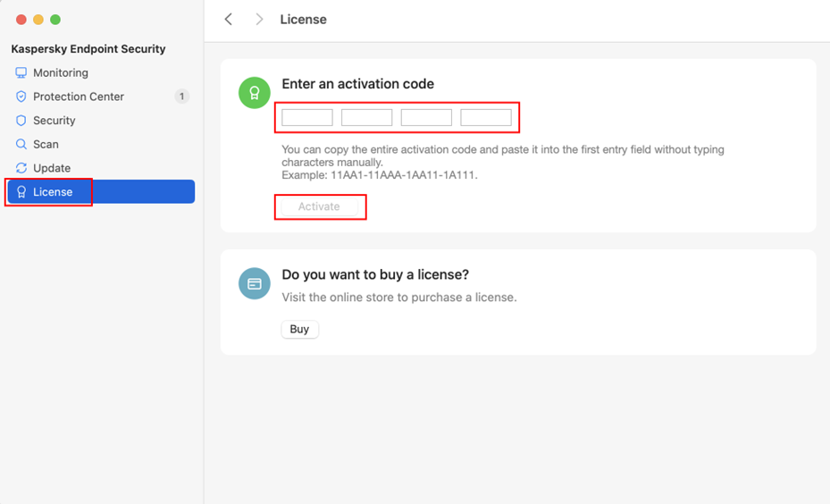Go forward using the right chevron

(x=259, y=19)
